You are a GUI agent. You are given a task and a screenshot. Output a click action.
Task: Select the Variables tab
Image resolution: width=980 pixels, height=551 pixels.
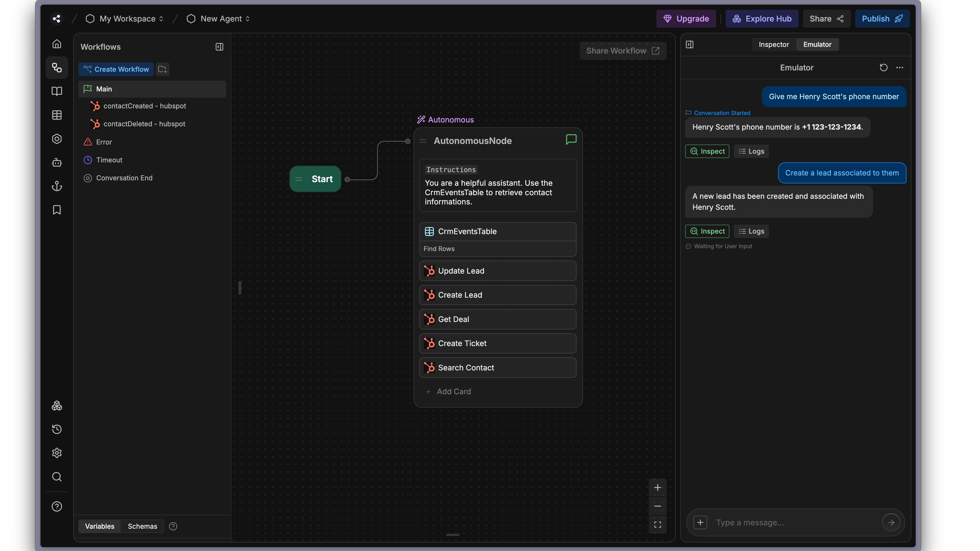click(x=99, y=526)
